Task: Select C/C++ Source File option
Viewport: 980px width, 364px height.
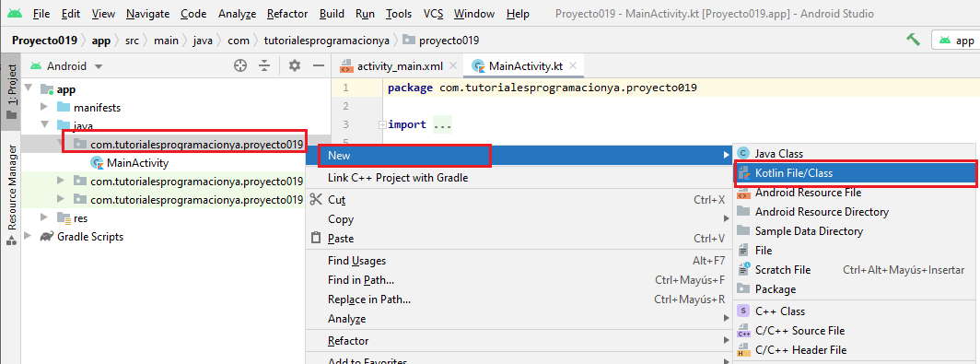Action: (x=856, y=330)
